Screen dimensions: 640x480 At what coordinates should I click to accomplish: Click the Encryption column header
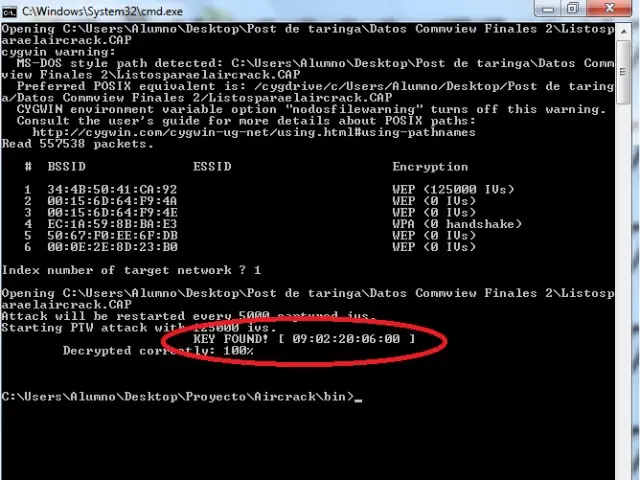(430, 167)
